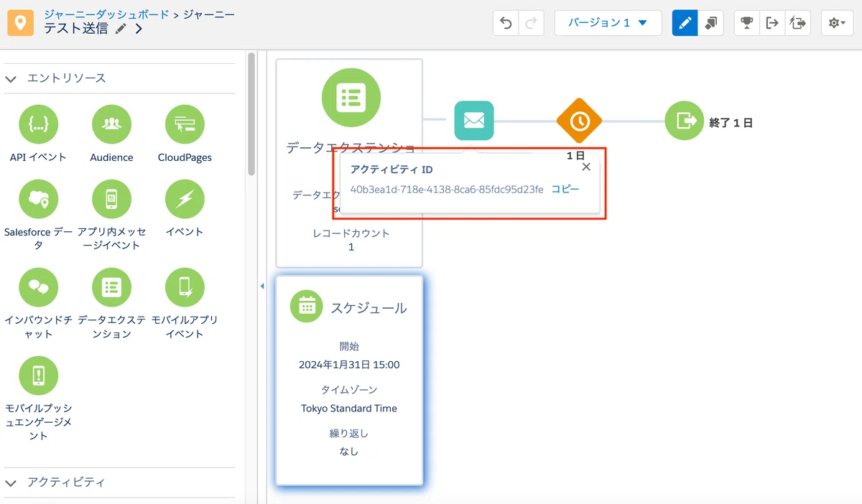Viewport: 862px width, 504px height.
Task: Select the API イベント entry source
Action: point(38,134)
